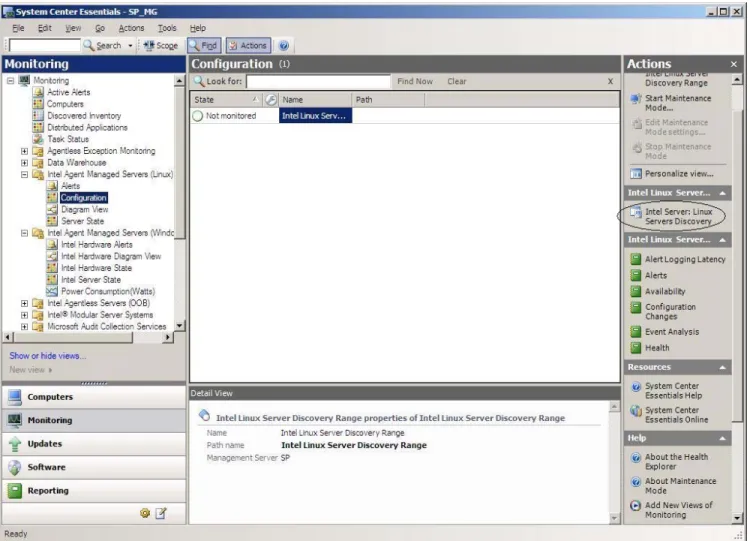Open the Actions menu in menu bar
The image size is (750, 541).
point(132,28)
